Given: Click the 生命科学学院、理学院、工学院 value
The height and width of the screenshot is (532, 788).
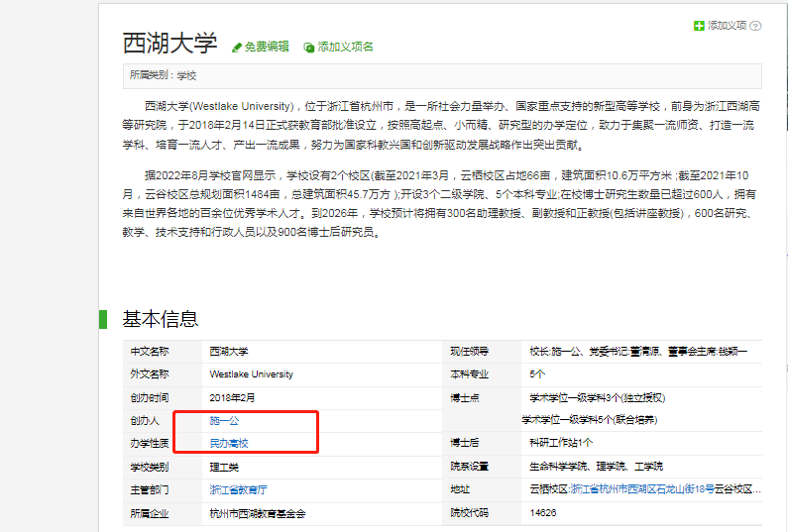Looking at the screenshot, I should (x=597, y=467).
